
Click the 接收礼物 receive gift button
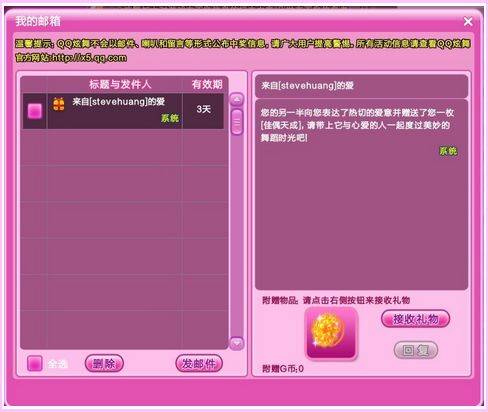click(415, 319)
